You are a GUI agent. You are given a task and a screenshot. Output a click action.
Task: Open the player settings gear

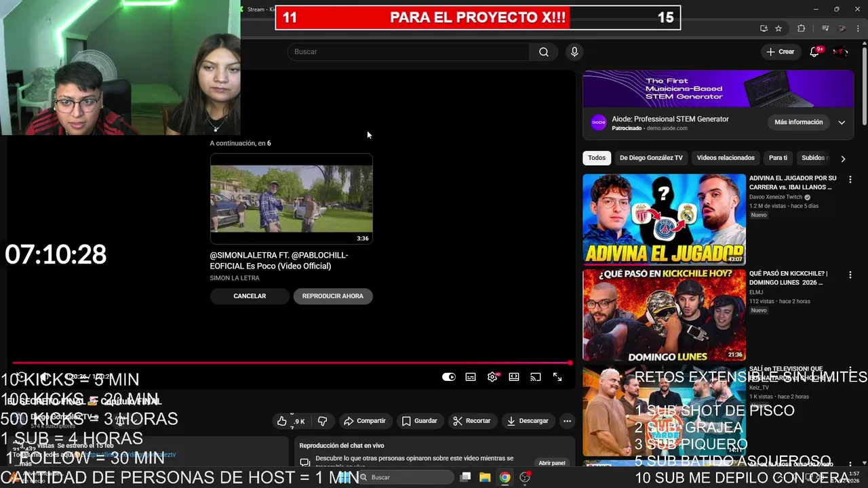click(x=492, y=377)
